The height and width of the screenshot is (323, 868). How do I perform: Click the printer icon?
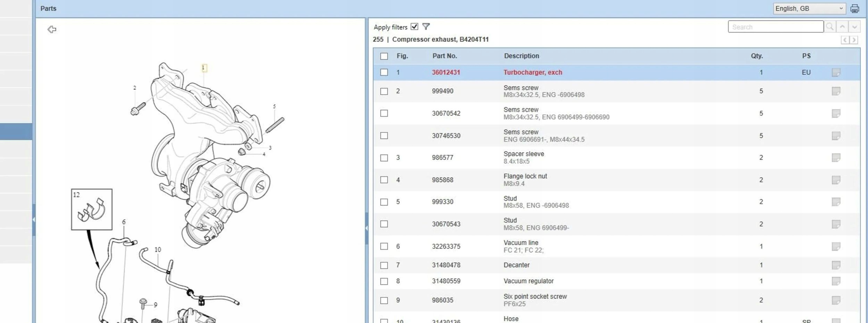854,9
